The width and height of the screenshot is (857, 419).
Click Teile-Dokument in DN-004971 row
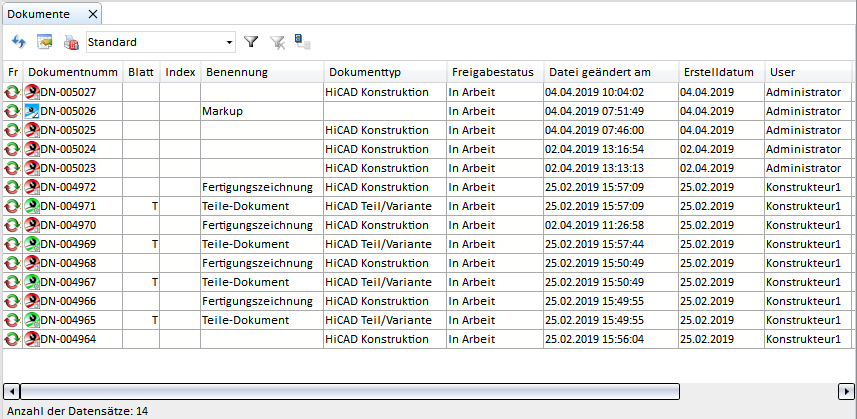[245, 206]
